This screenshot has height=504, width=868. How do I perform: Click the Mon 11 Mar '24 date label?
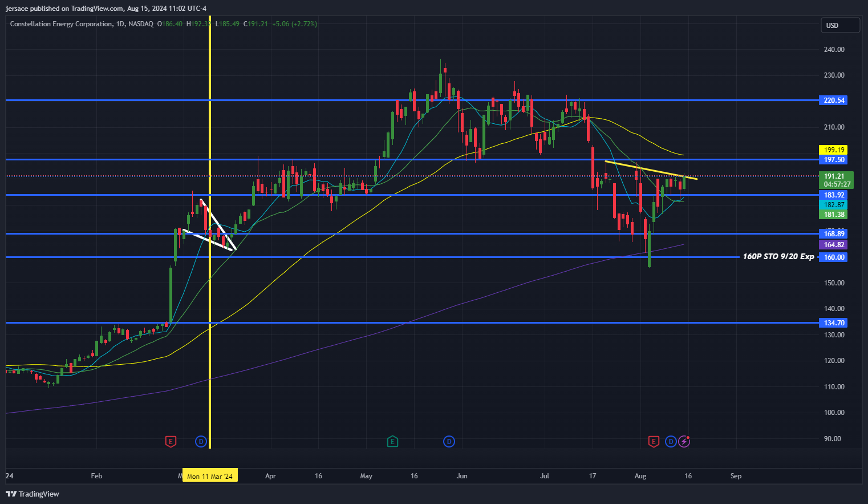click(210, 476)
